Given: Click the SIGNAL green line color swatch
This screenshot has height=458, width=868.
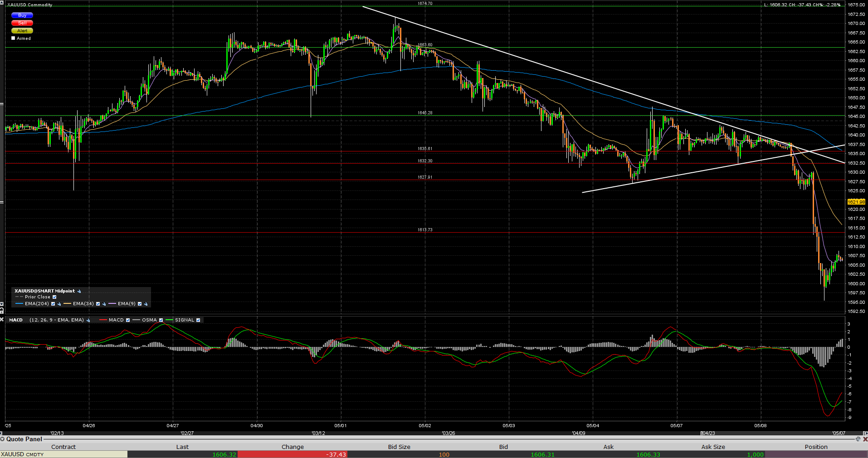Looking at the screenshot, I should 170,320.
